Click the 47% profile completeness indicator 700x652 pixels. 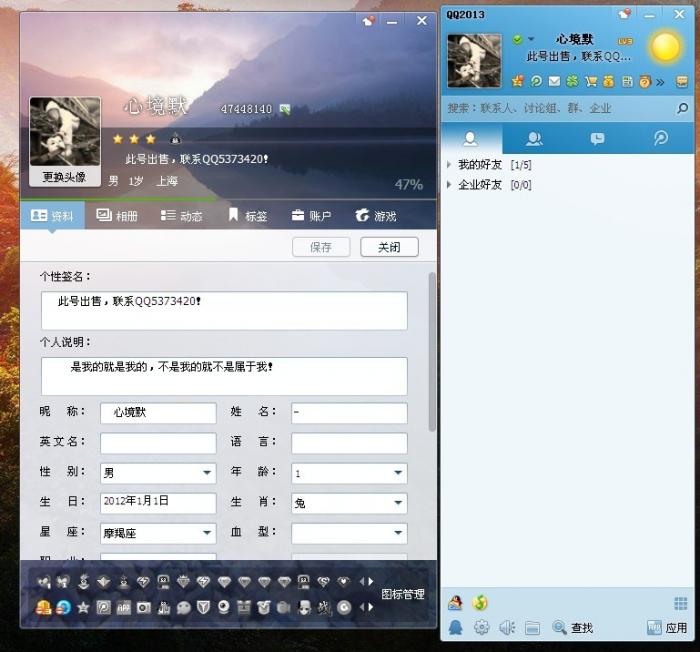pyautogui.click(x=408, y=184)
